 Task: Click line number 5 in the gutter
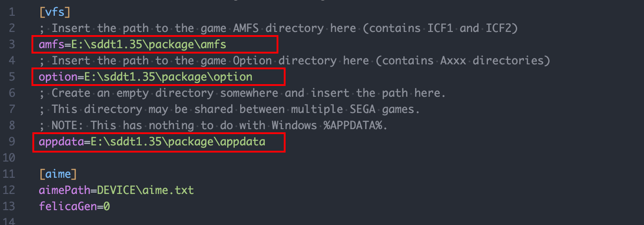pyautogui.click(x=12, y=76)
